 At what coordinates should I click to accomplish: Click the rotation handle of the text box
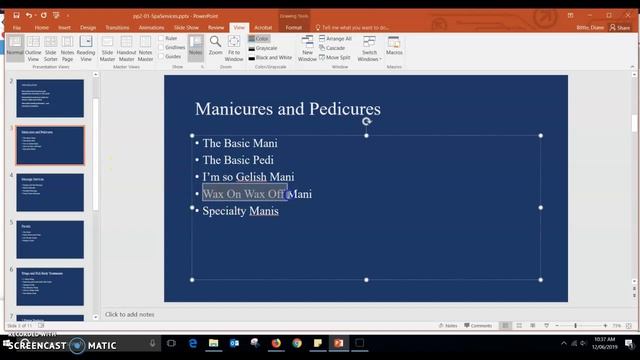coord(367,121)
